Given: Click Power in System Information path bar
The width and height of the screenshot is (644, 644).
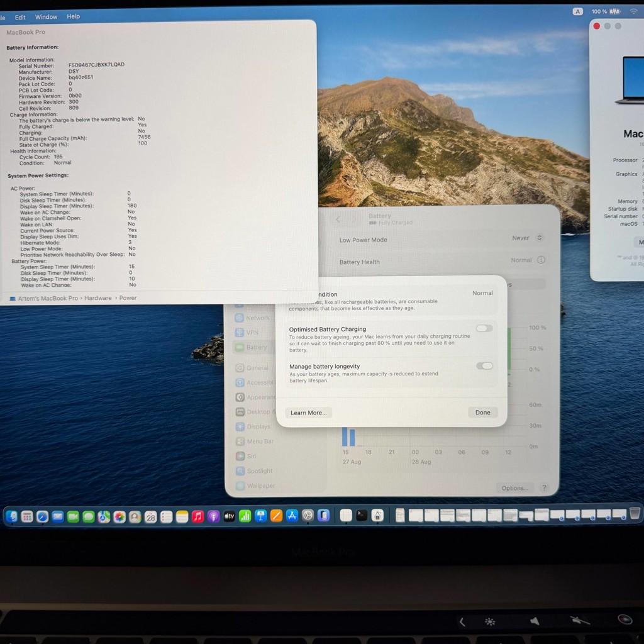Looking at the screenshot, I should click(128, 297).
